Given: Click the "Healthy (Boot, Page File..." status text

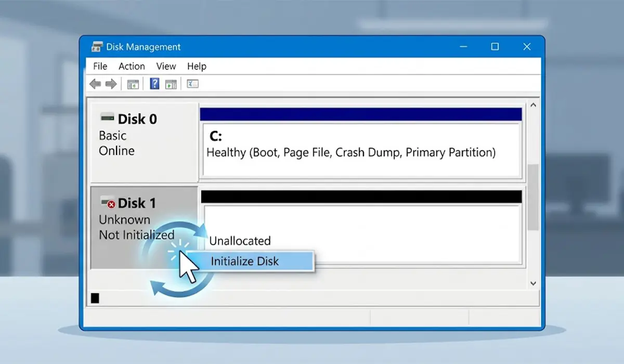Looking at the screenshot, I should pos(351,152).
